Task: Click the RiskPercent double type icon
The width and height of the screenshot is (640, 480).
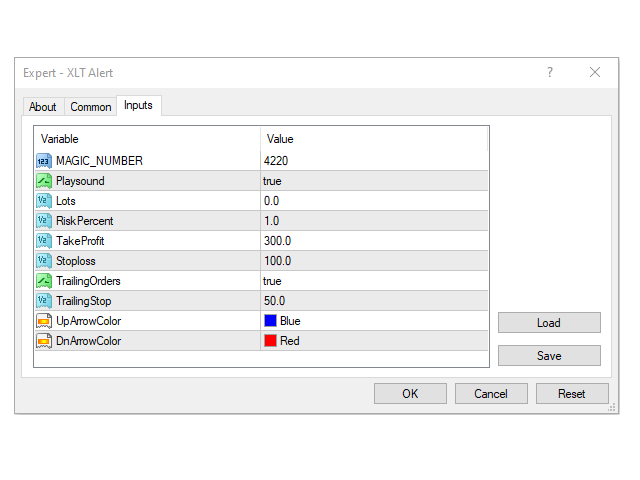Action: click(44, 221)
